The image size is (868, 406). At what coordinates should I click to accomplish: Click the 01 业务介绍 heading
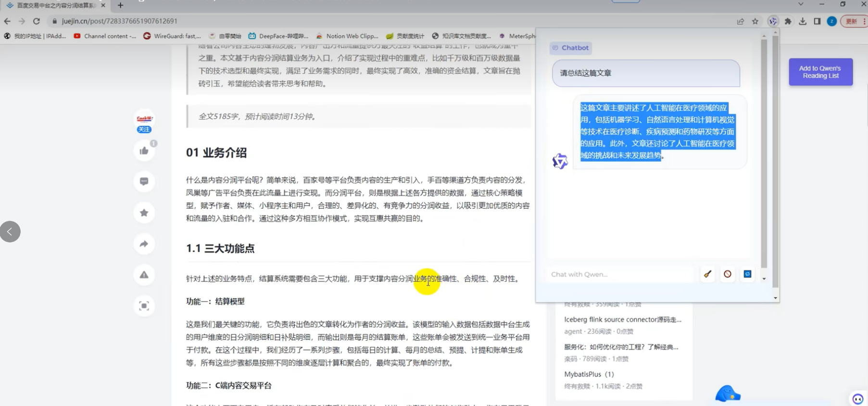point(216,152)
